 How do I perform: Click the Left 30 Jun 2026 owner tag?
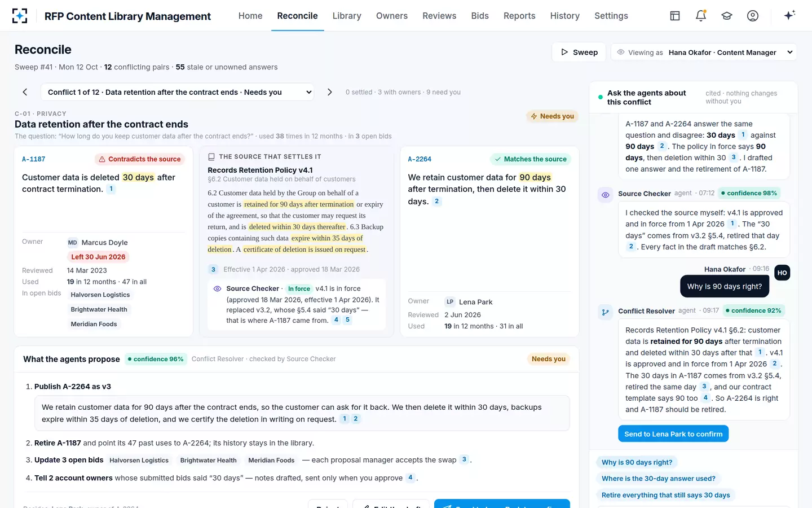pyautogui.click(x=98, y=257)
